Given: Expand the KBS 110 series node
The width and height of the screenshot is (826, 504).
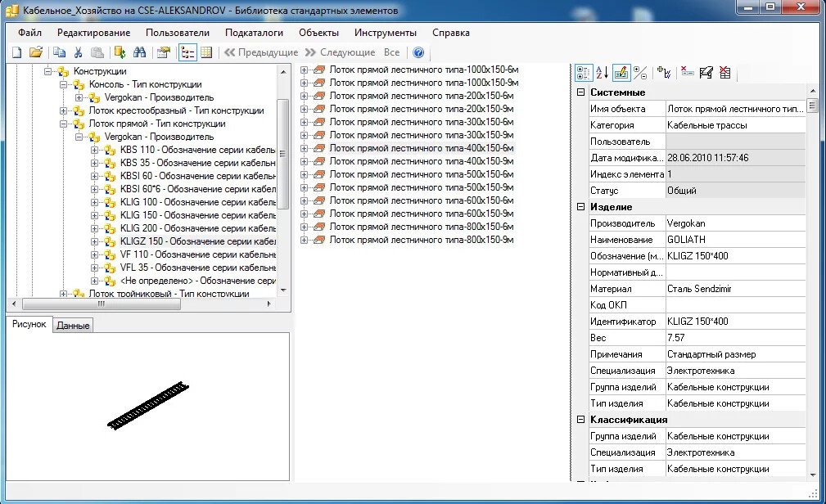Looking at the screenshot, I should (x=95, y=150).
